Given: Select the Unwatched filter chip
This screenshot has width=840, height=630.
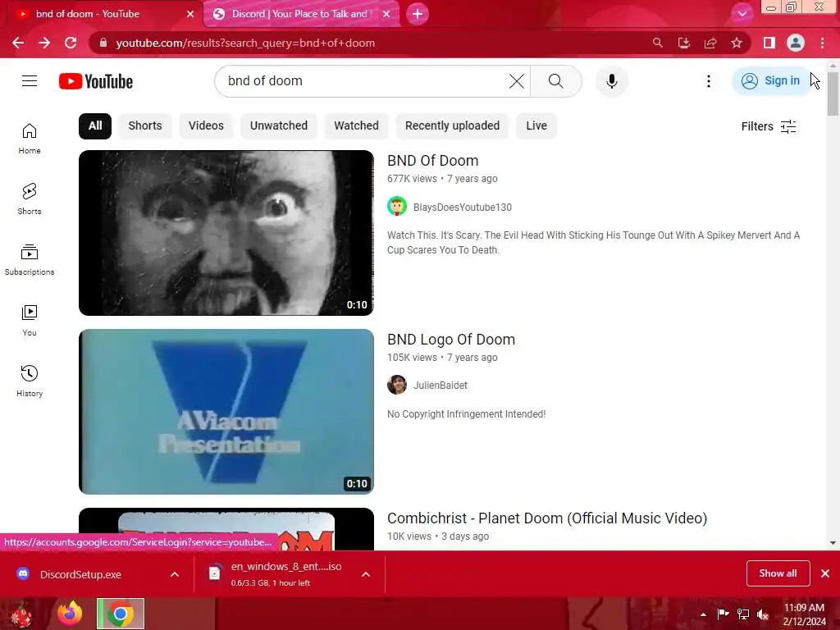Looking at the screenshot, I should click(x=279, y=126).
